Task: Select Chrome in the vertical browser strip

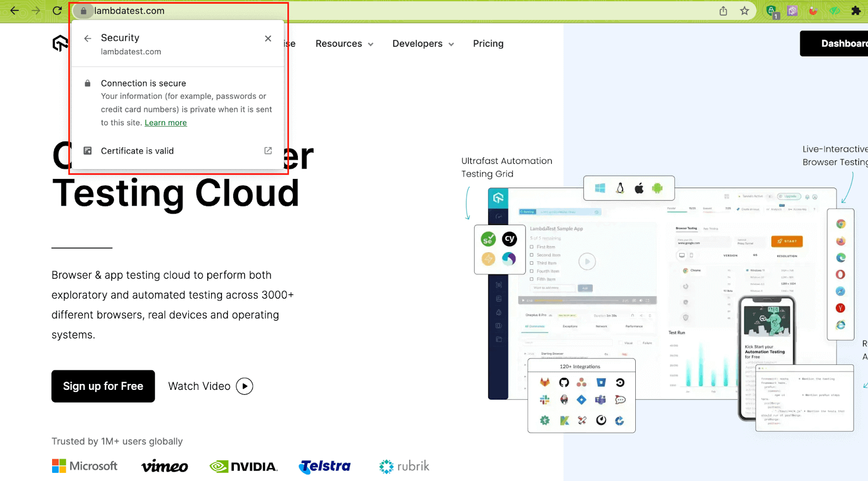Action: click(840, 224)
